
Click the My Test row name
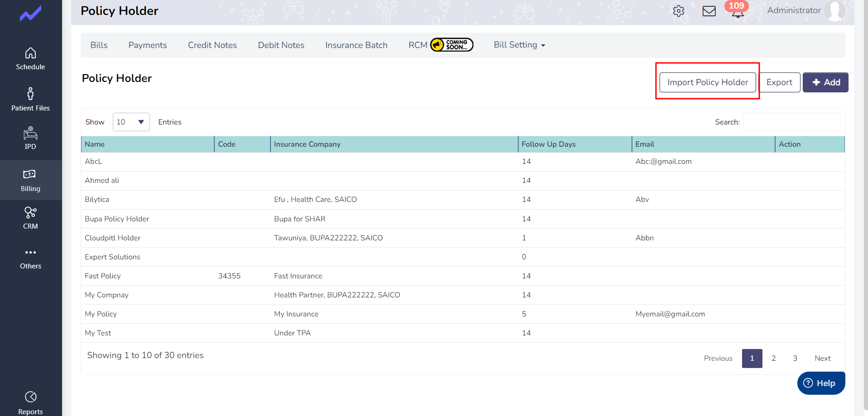(x=98, y=333)
